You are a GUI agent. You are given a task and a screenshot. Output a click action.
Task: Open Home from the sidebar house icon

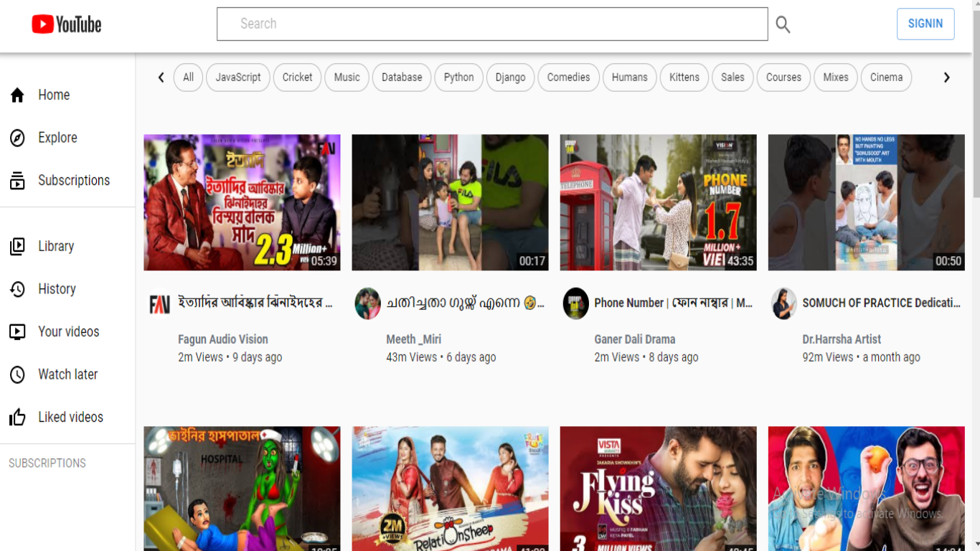pos(17,95)
